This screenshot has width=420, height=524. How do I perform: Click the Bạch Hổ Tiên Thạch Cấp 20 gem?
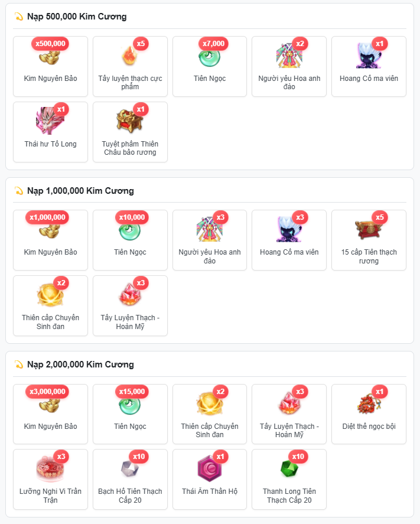coord(130,468)
